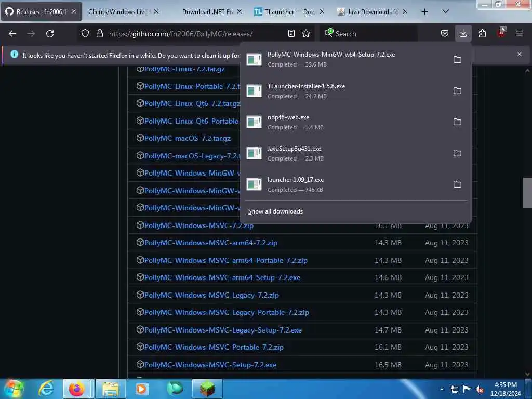Switch to Download .NET Framework tab
The width and height of the screenshot is (532, 399).
point(208,11)
